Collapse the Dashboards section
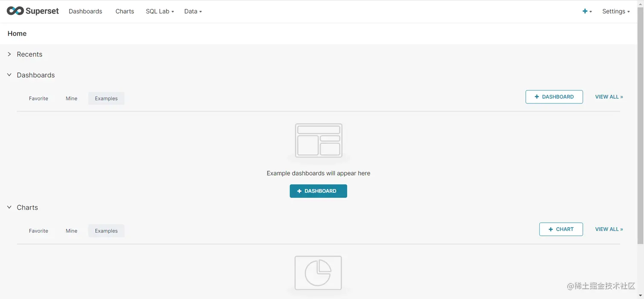644x299 pixels. [x=9, y=75]
